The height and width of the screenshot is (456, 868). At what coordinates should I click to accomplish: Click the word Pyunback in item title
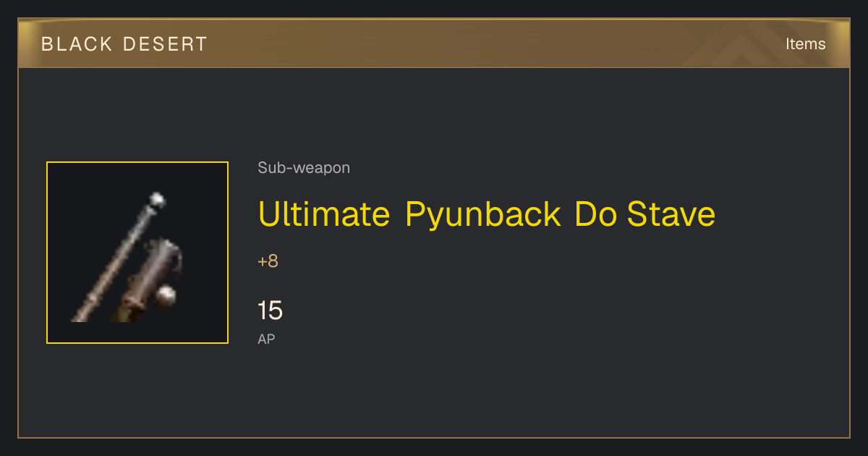pos(482,214)
